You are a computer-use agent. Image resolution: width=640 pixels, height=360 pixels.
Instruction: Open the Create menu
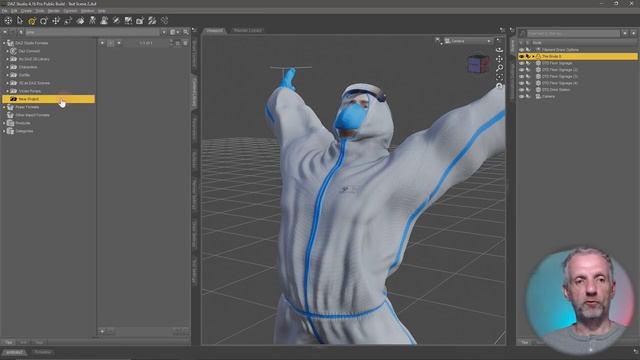[x=26, y=11]
